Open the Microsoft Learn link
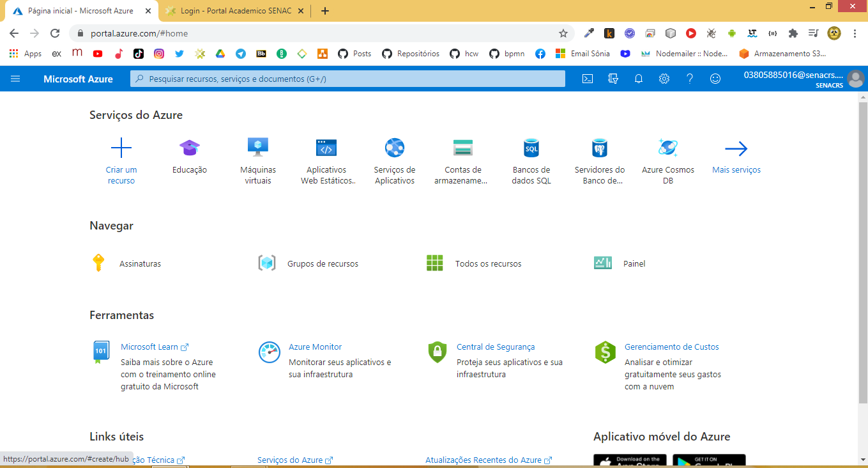 tap(155, 347)
